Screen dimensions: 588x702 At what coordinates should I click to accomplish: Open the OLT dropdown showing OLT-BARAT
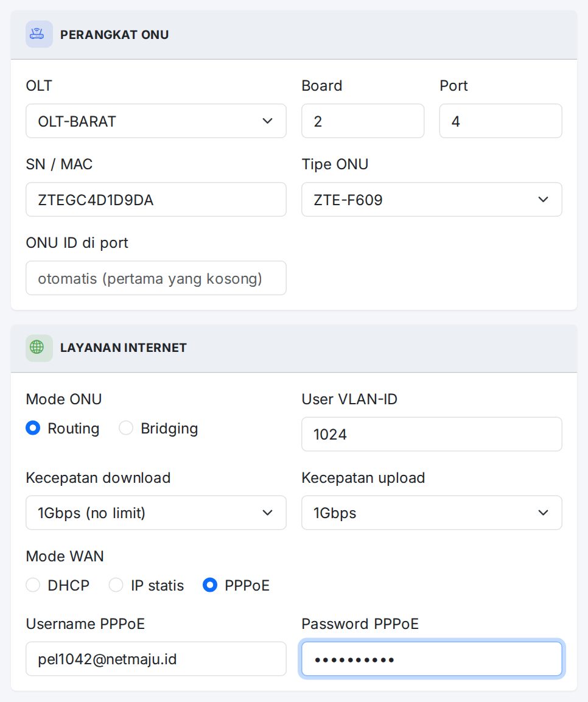click(x=156, y=121)
